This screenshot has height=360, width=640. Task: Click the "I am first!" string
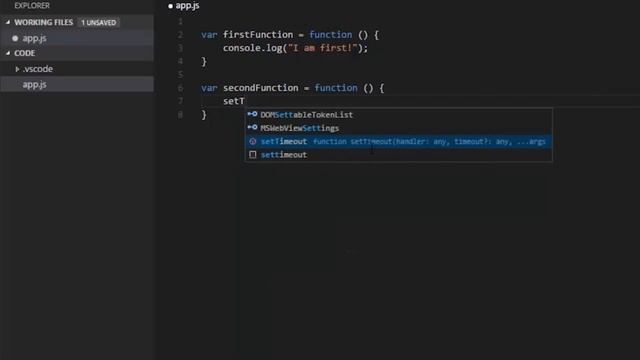(x=323, y=48)
